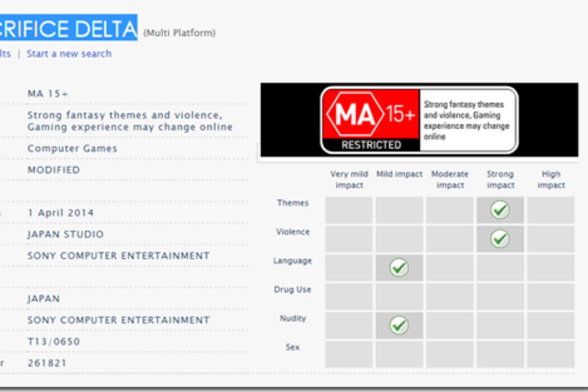Viewport: 588px width, 392px height.
Task: Click the '261821' classification number
Action: [x=47, y=363]
